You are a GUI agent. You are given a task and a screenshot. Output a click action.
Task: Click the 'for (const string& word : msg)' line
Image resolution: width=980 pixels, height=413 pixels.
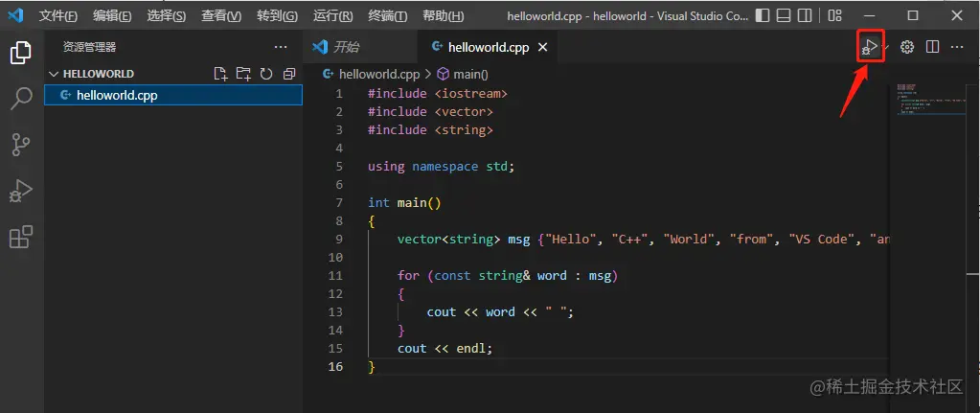point(507,276)
